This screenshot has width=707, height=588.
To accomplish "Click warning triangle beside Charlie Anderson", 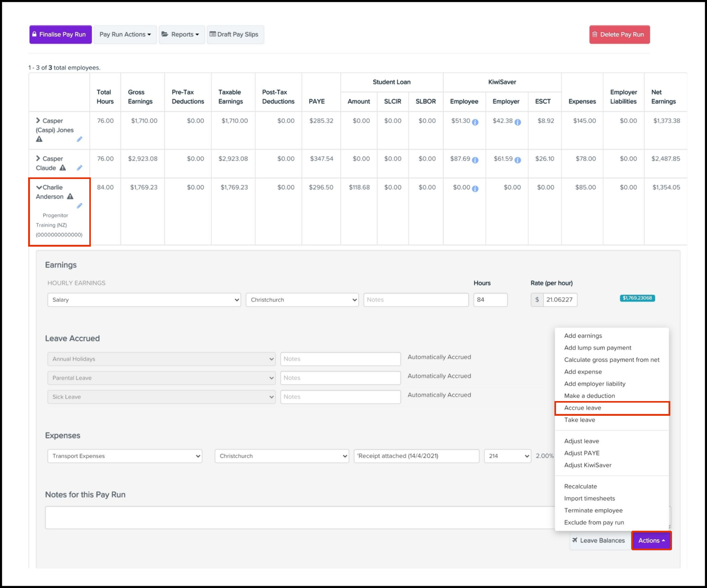I will (x=70, y=197).
